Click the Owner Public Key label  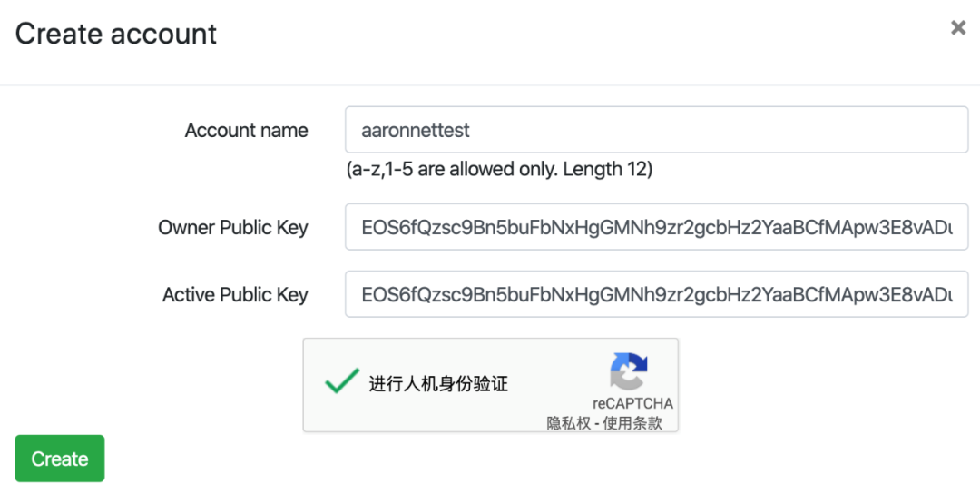tap(232, 227)
